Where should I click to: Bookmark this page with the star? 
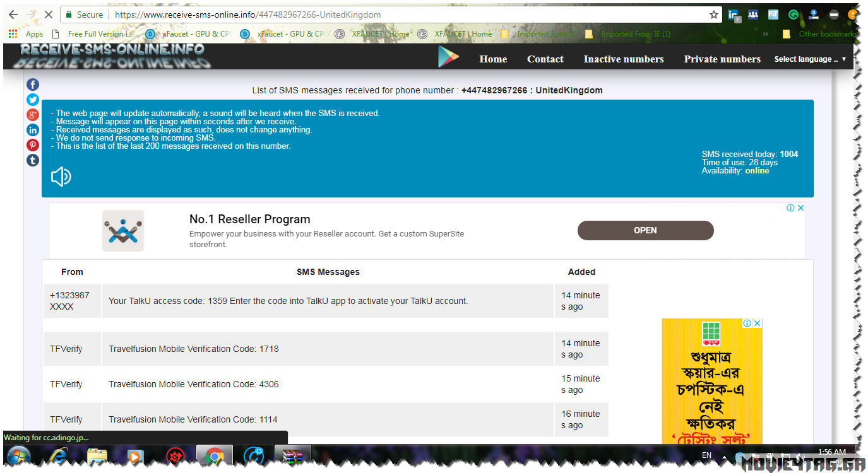pos(714,15)
